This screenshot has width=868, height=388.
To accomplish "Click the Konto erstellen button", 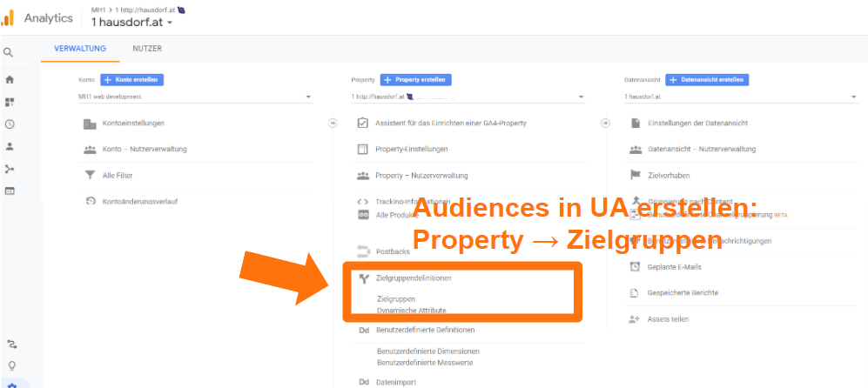I will tap(131, 80).
